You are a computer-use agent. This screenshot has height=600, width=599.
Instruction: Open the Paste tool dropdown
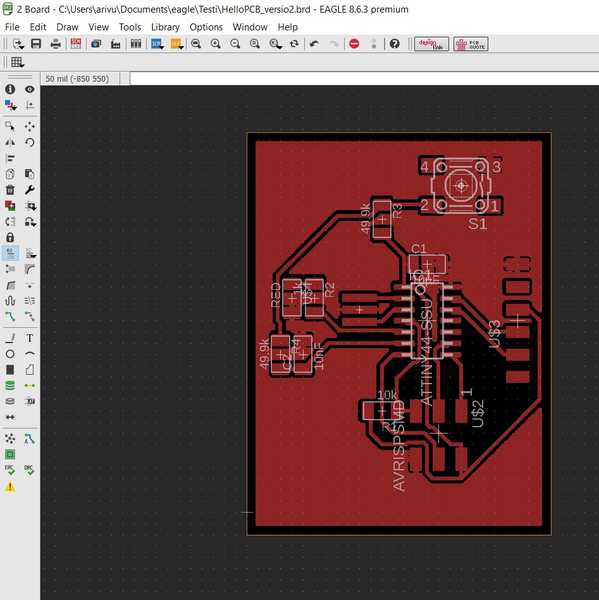tap(30, 174)
